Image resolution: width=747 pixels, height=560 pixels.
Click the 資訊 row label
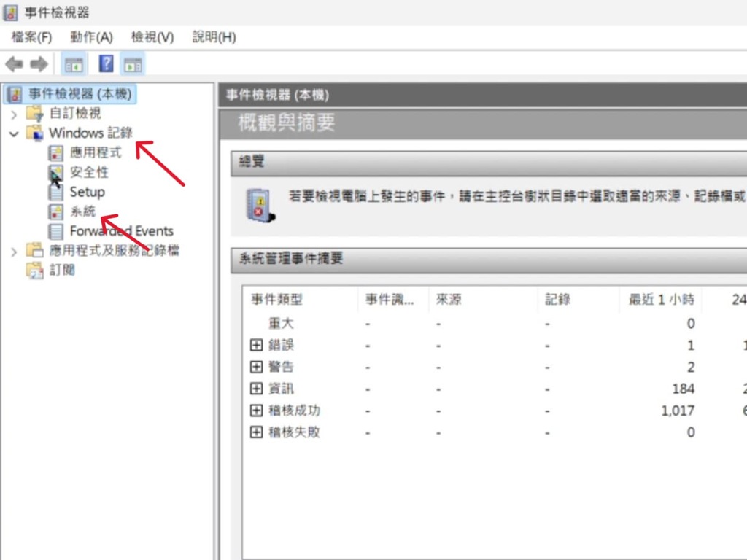[281, 389]
